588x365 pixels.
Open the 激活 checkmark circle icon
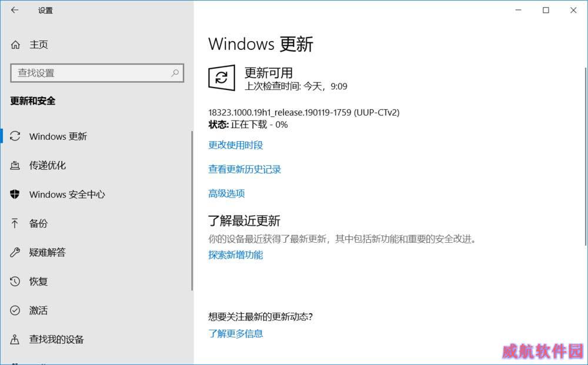[15, 310]
